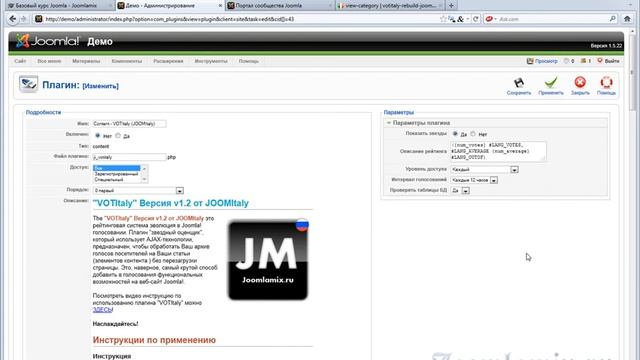Screen dimensions: 640x360
Task: Select Зарегистрированный in the Доступ list
Action: (116, 174)
